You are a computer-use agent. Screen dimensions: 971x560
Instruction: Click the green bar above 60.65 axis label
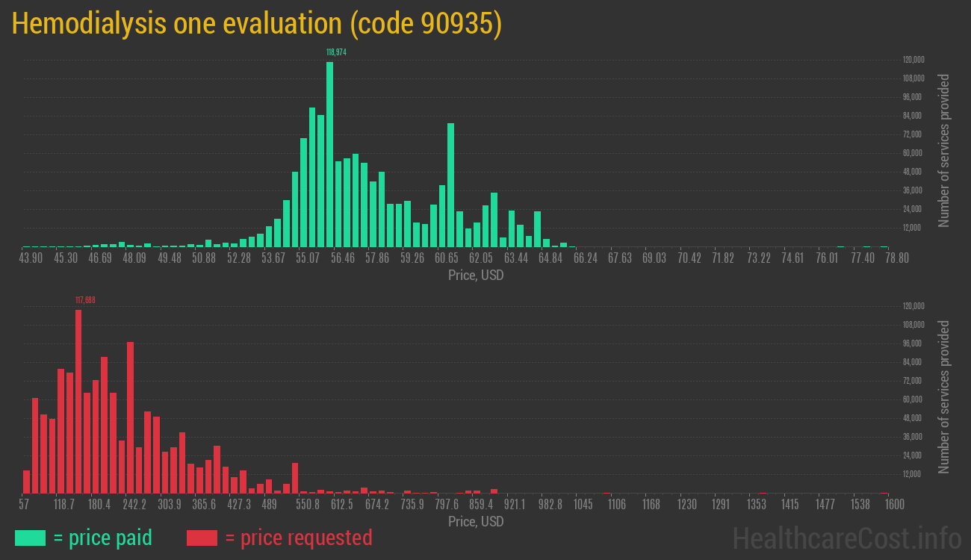[450, 185]
